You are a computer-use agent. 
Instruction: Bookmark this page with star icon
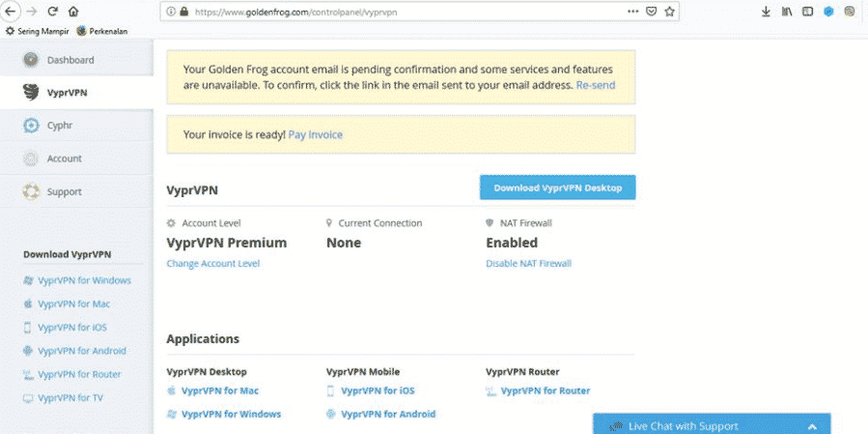click(x=669, y=11)
